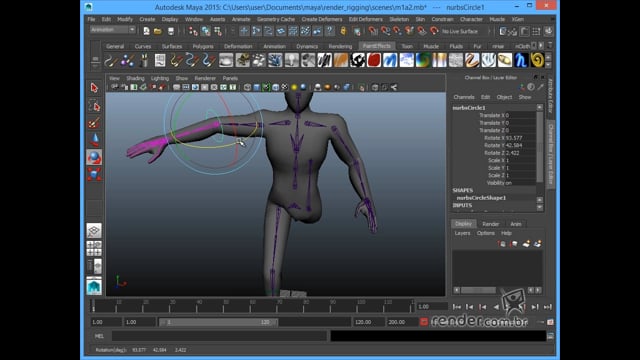Click the MEL command input field

point(219,336)
